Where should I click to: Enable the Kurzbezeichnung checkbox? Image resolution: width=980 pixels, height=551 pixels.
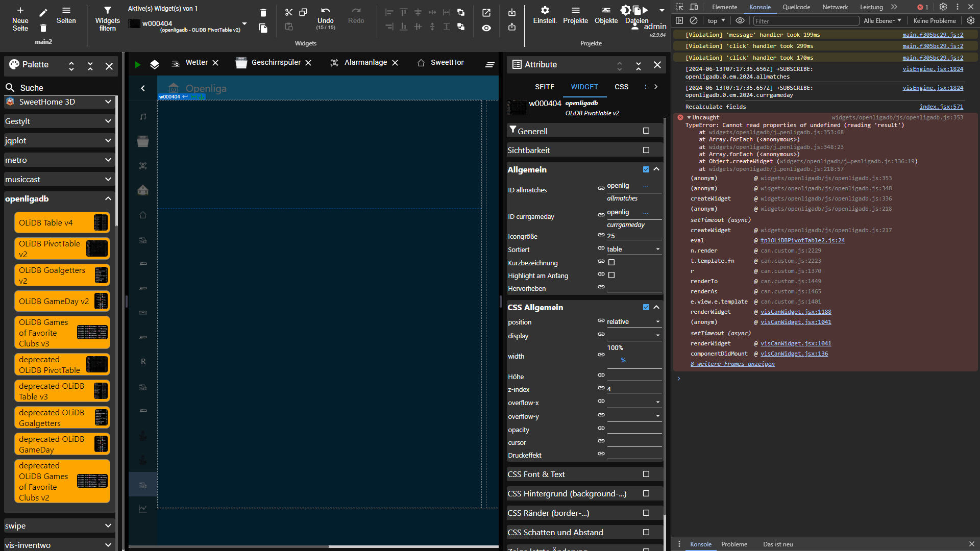[x=611, y=262]
